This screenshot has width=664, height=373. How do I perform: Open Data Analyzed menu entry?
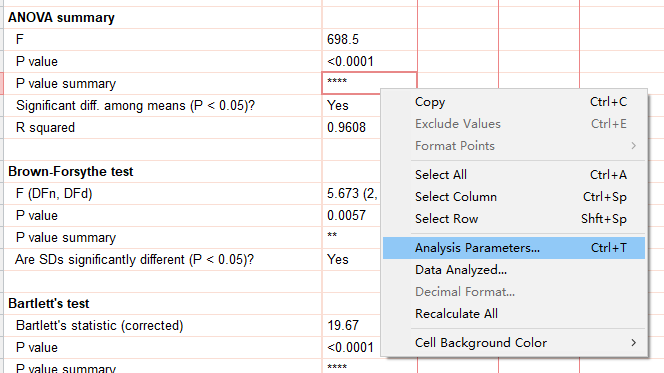(514, 270)
